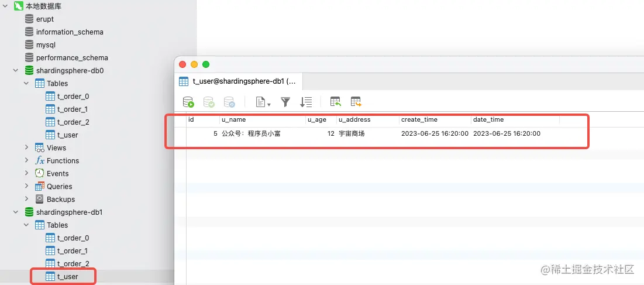Expand the Events node
Image resolution: width=644 pixels, height=285 pixels.
26,173
